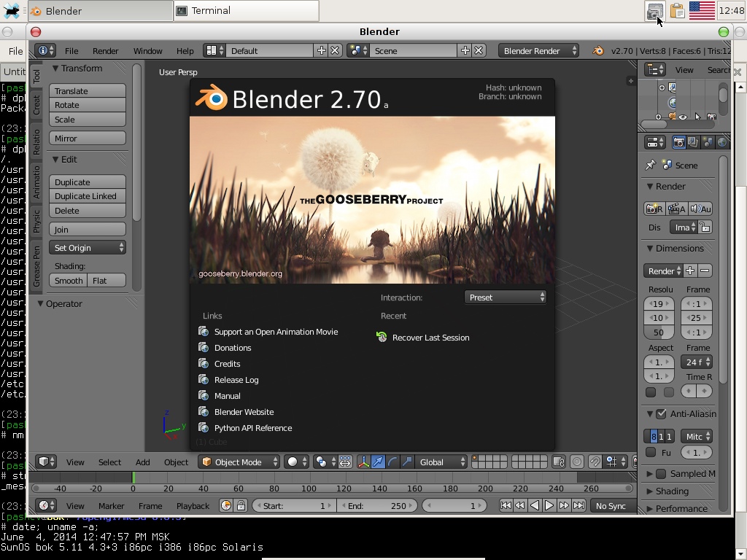Viewport: 747px width, 560px height.
Task: Select Scene properties tab icon
Action: (708, 142)
